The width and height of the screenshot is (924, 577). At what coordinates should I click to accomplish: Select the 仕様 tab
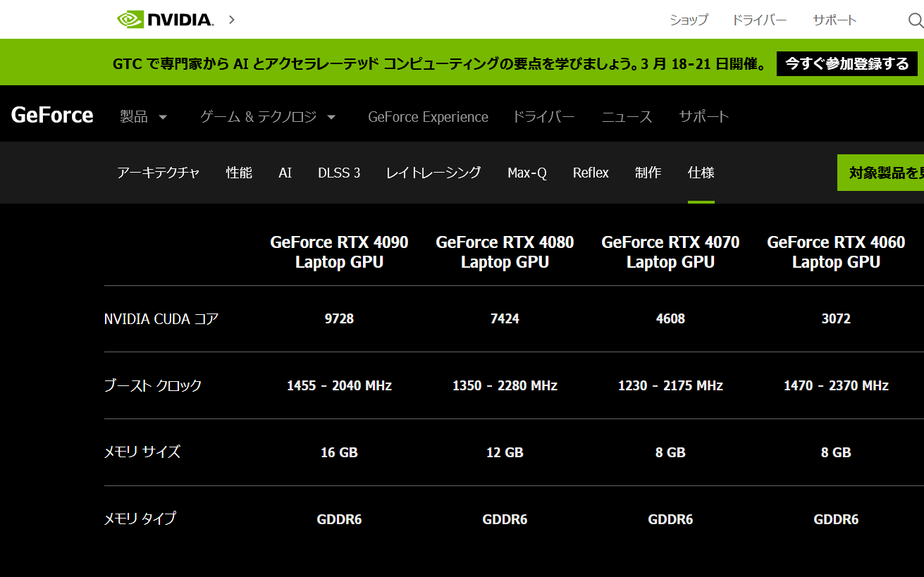pyautogui.click(x=701, y=173)
